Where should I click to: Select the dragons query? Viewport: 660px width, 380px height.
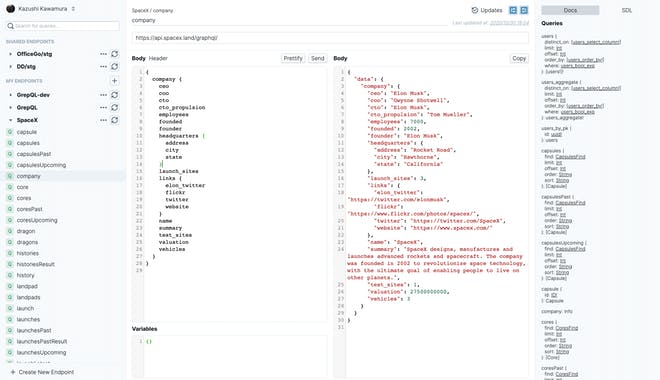(x=27, y=242)
